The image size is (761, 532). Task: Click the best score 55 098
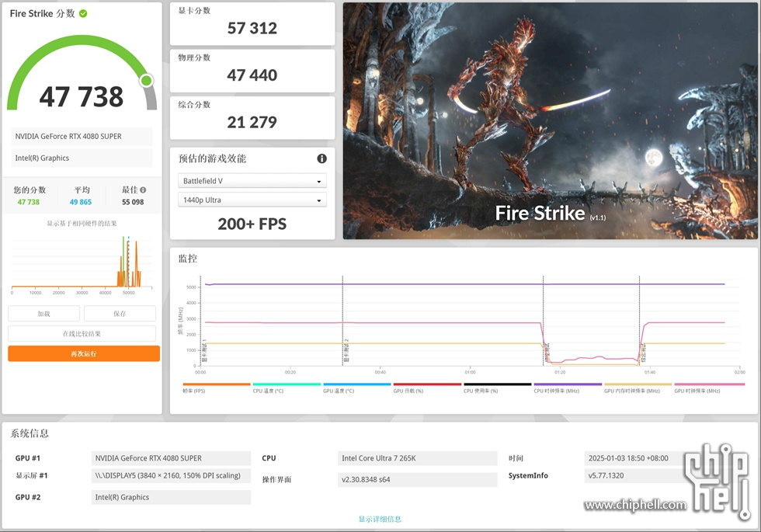pos(133,202)
